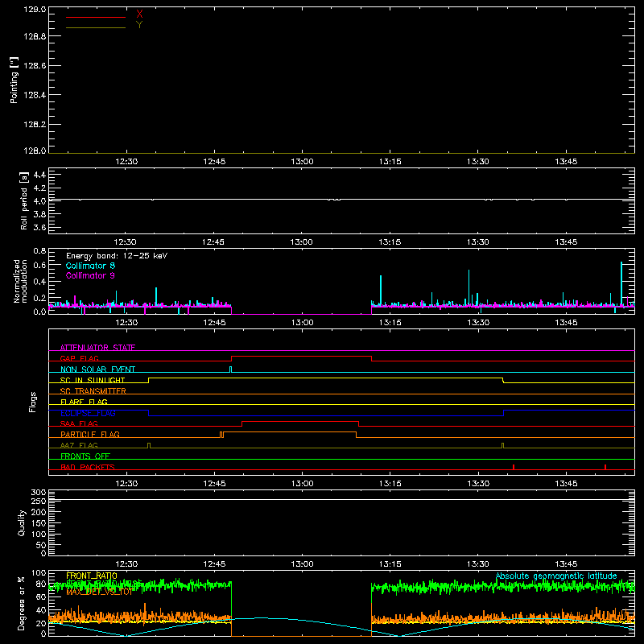Image resolution: width=644 pixels, height=644 pixels.
Task: Click the 'Energy band: 12-25 keV' label
Action: (x=117, y=256)
